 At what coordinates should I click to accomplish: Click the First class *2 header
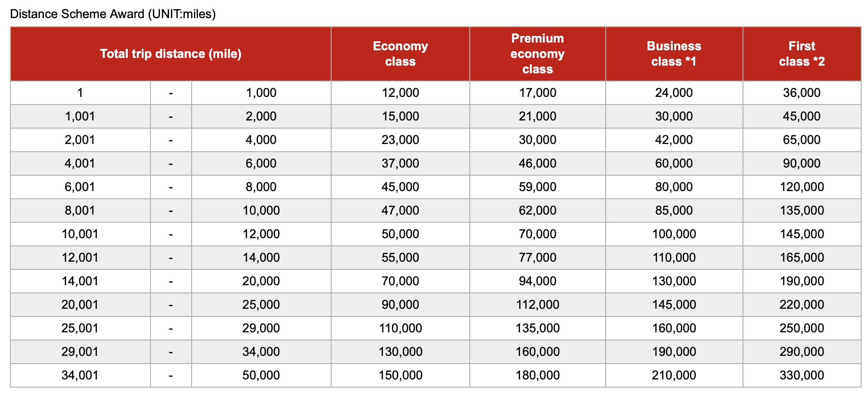pyautogui.click(x=801, y=54)
